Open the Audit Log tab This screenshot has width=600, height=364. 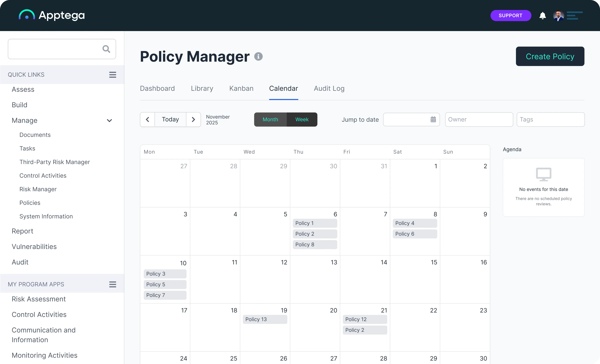pyautogui.click(x=329, y=88)
